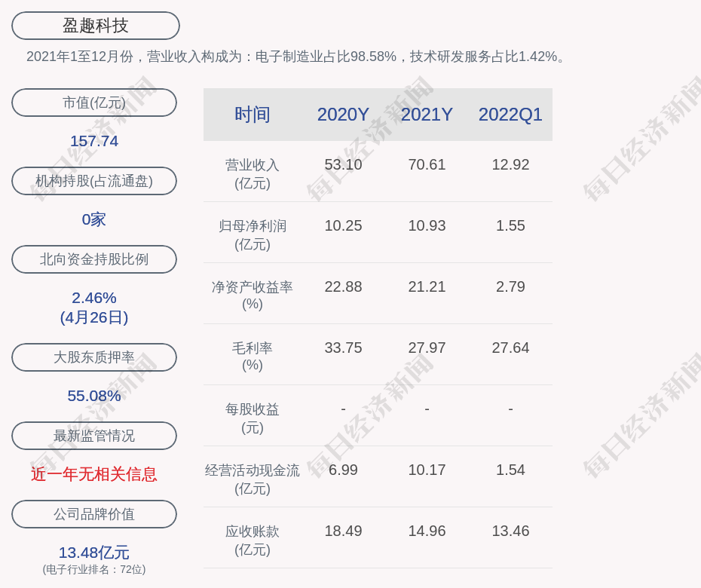Click the 营业收入 (亿元) row label
The width and height of the screenshot is (701, 588).
(253, 174)
